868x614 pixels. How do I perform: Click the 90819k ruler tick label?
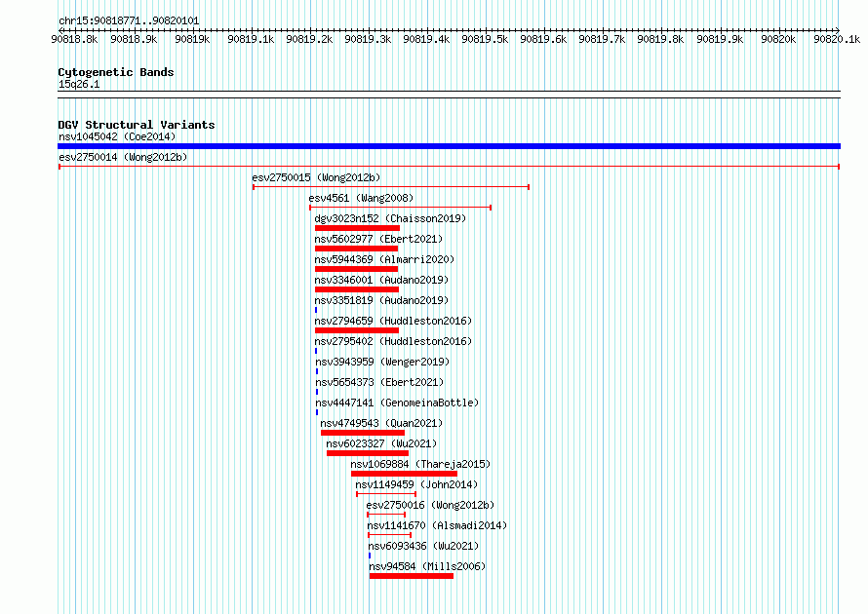tap(192, 39)
